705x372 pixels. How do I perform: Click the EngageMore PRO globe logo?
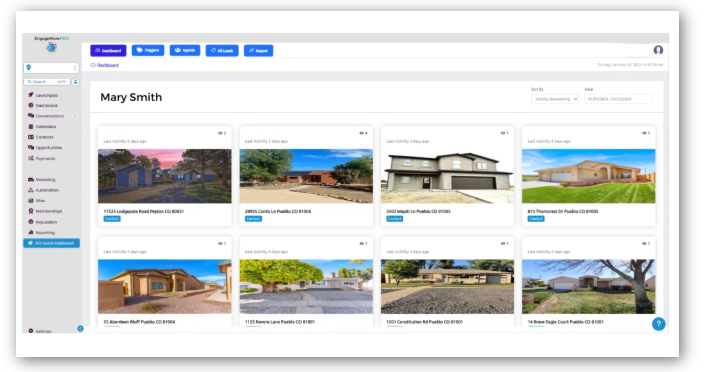(x=51, y=47)
